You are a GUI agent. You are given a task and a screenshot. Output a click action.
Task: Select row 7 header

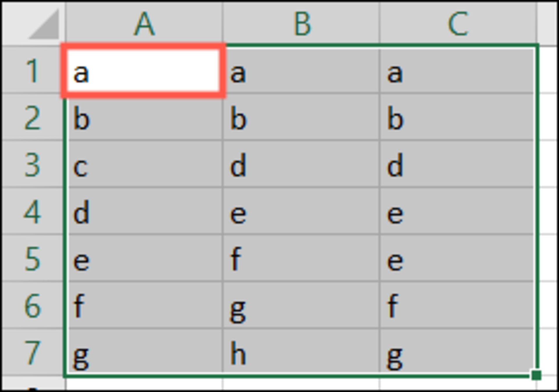(33, 352)
